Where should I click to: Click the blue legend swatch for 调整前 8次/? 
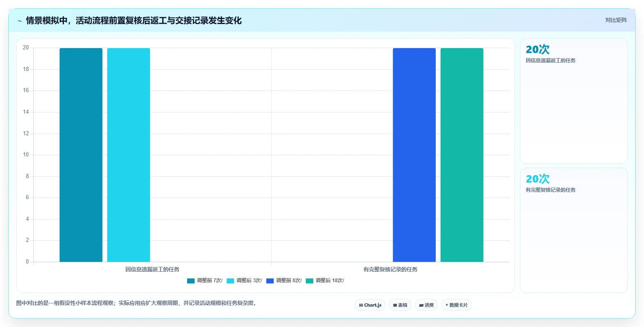(x=270, y=281)
